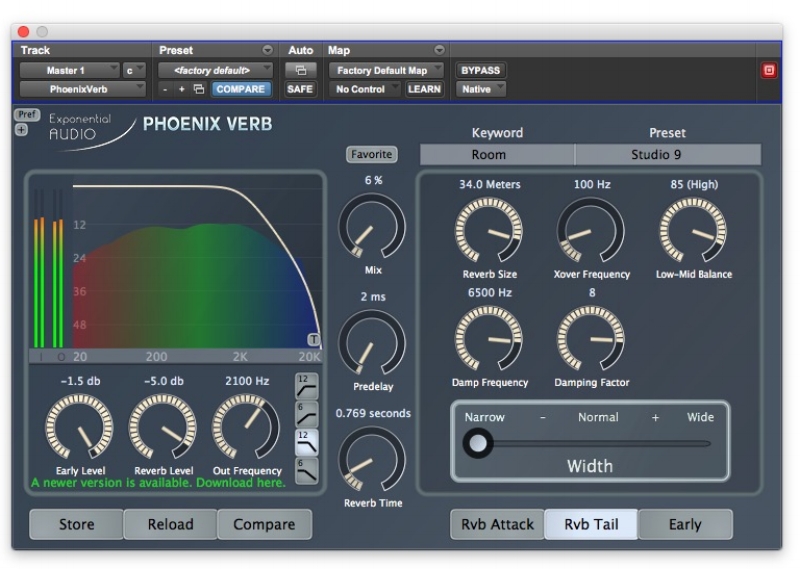
Task: Open the channel c dropdown
Action: (134, 70)
